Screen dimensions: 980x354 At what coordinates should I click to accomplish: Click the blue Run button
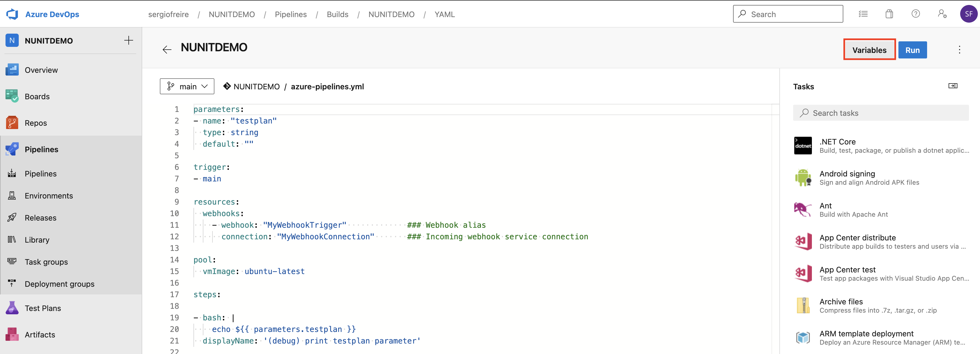tap(912, 50)
